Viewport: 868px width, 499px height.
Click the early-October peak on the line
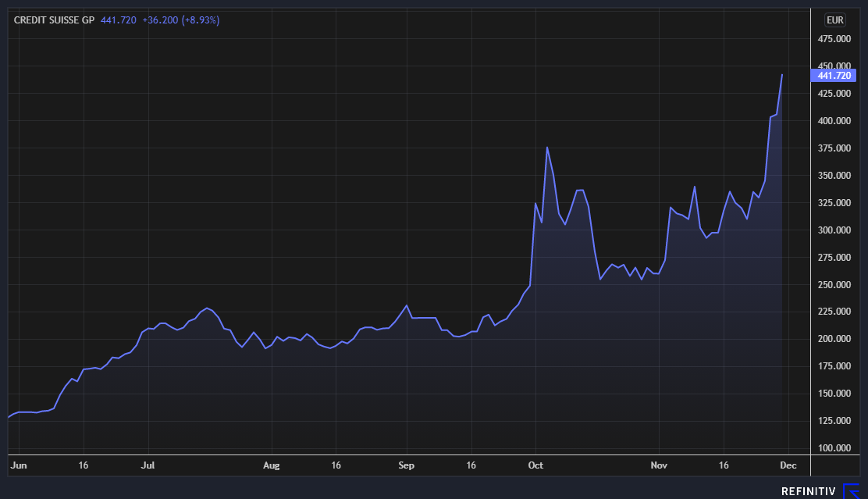pyautogui.click(x=547, y=148)
